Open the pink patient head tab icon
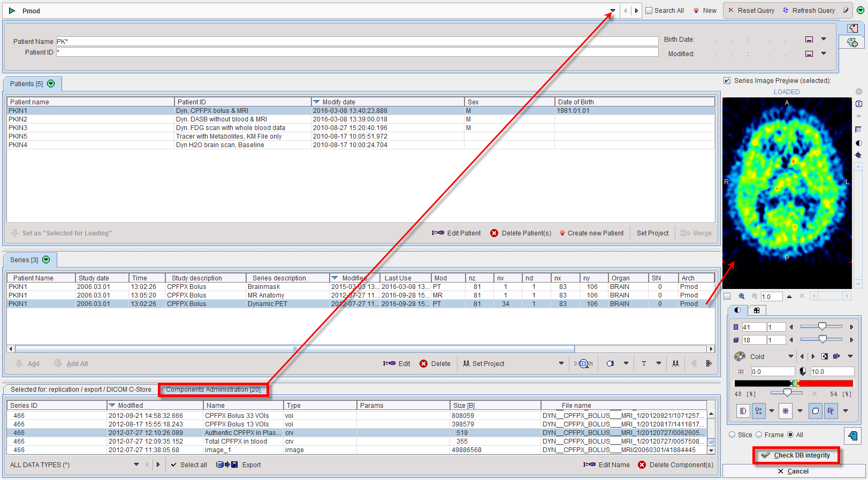Screen dimensions: 868x480 click(x=853, y=28)
